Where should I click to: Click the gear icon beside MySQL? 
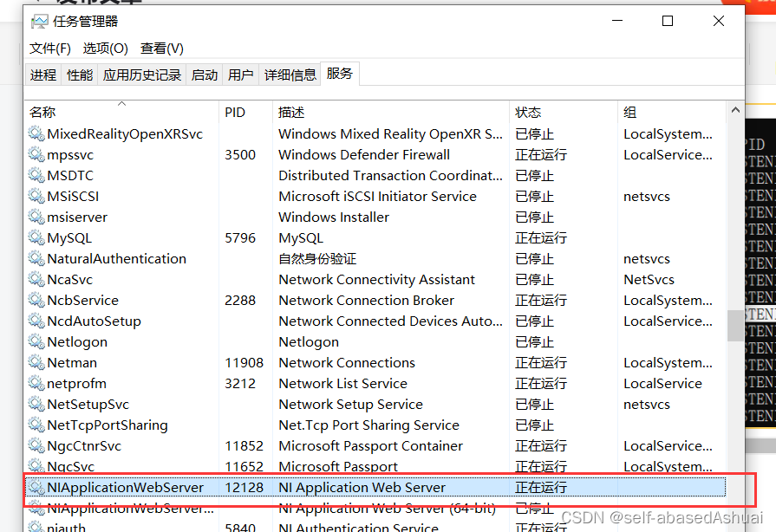(36, 237)
